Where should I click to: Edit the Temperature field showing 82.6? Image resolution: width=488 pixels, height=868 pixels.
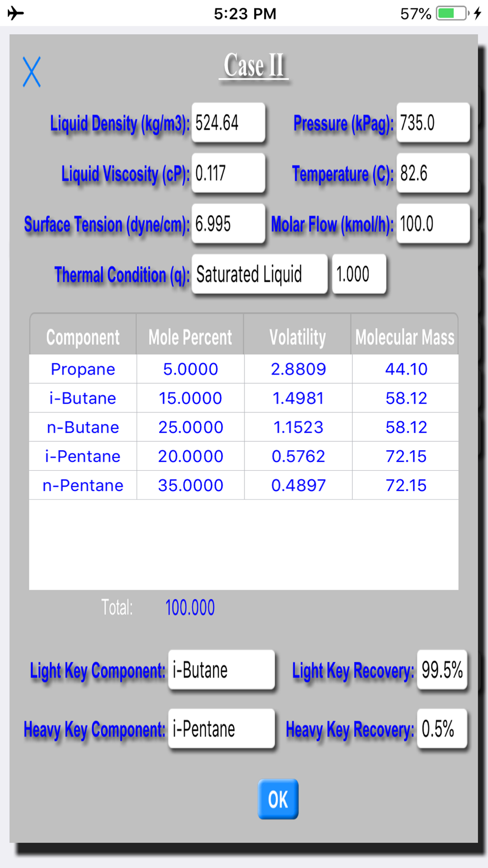tap(433, 173)
